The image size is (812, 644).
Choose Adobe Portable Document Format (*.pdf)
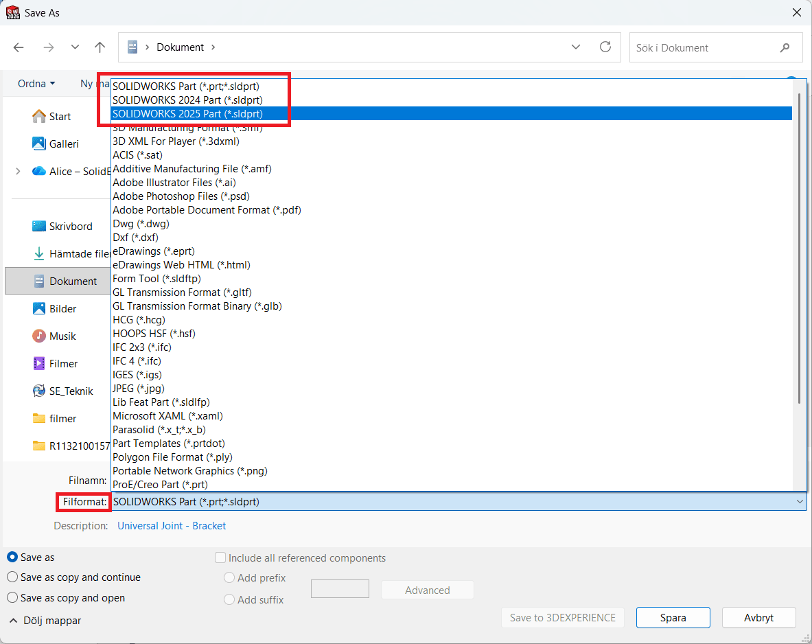coord(452,210)
